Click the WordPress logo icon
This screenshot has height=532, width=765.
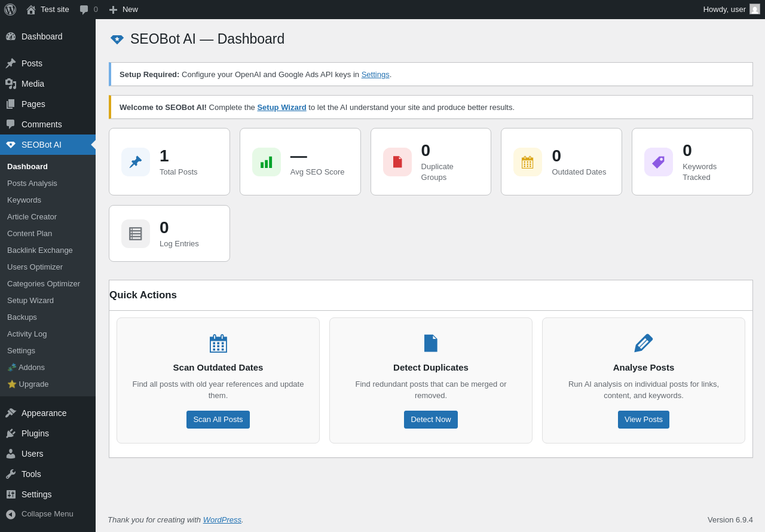10,10
